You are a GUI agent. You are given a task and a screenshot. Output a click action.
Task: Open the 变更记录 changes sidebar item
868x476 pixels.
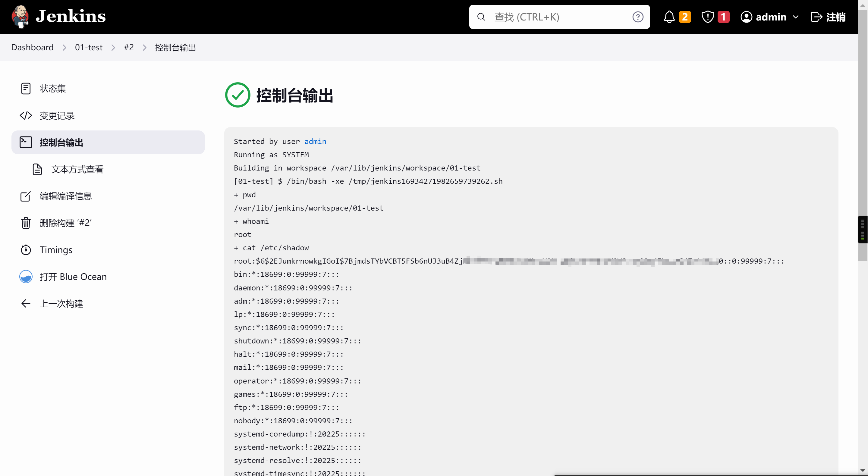[x=57, y=116]
